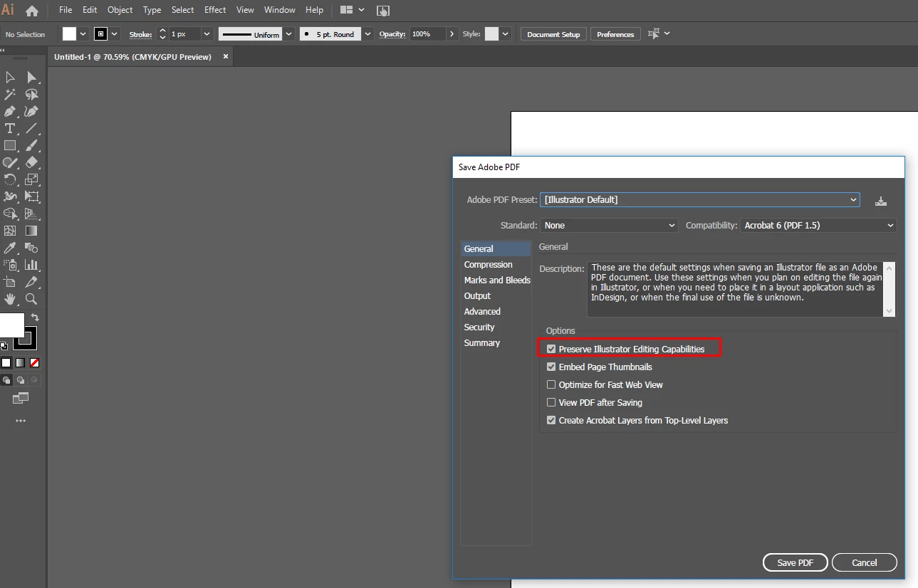Open the File menu
The width and height of the screenshot is (918, 588).
(x=66, y=10)
